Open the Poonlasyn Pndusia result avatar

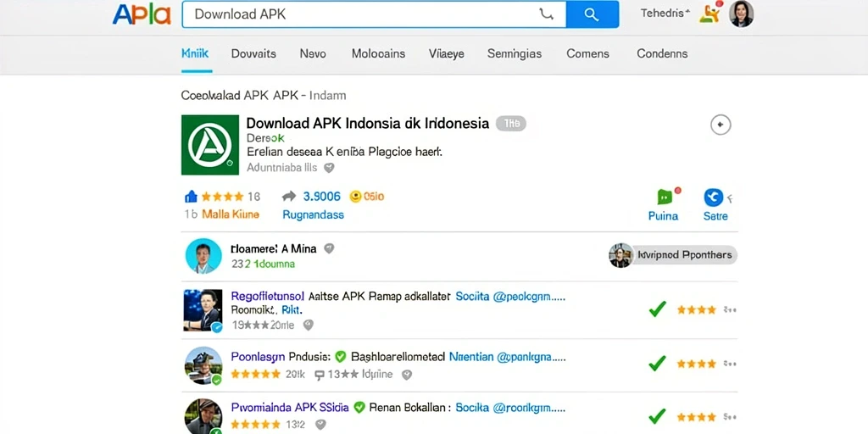(203, 365)
